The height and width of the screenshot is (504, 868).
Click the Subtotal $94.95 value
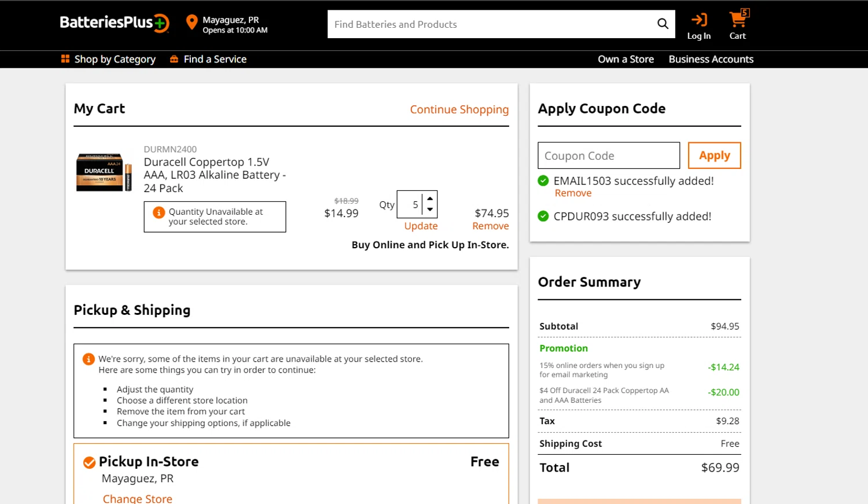725,326
